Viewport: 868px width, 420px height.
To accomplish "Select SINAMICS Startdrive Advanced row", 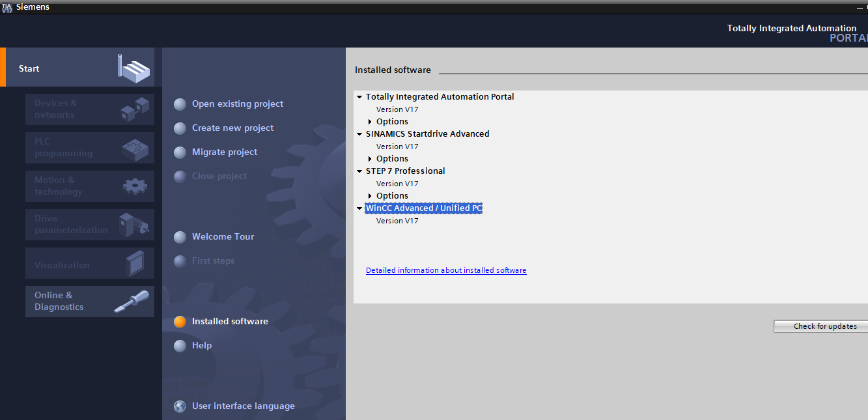I will [x=427, y=133].
